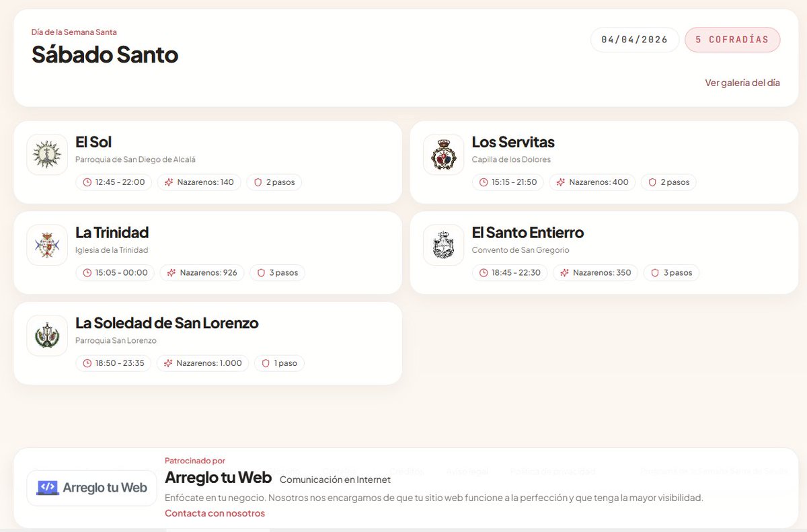This screenshot has height=532, width=807.
Task: Open the El Sol brotherhood title
Action: point(93,142)
